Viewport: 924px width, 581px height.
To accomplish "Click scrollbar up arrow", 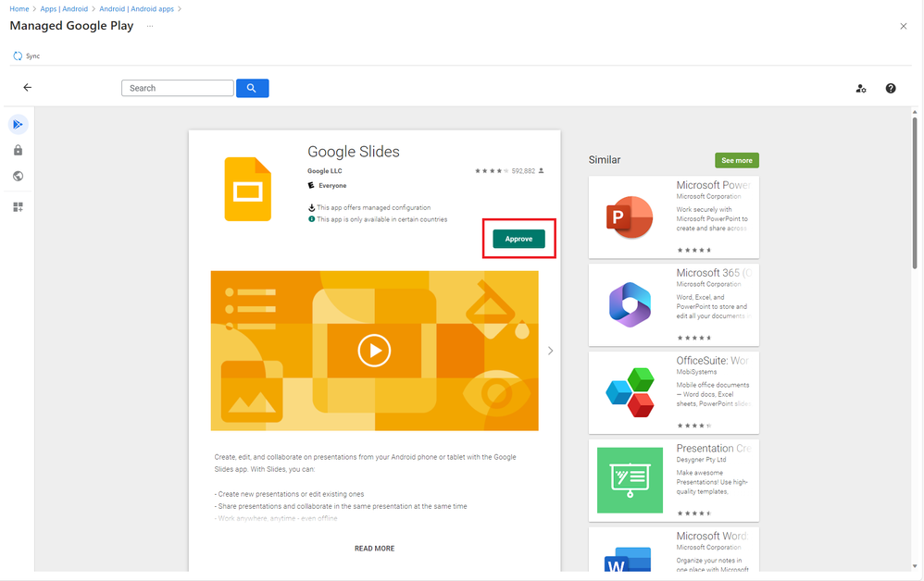I will [915, 112].
